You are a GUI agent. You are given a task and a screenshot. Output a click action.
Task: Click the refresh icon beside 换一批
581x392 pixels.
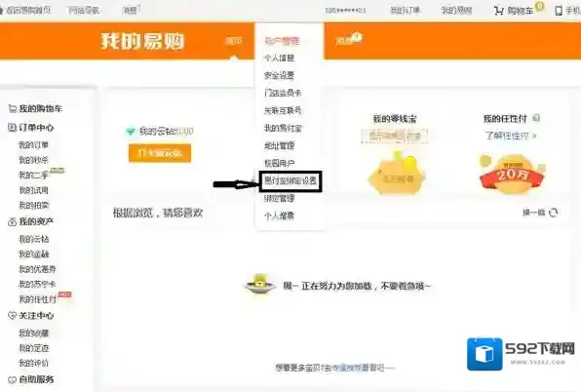pos(553,213)
